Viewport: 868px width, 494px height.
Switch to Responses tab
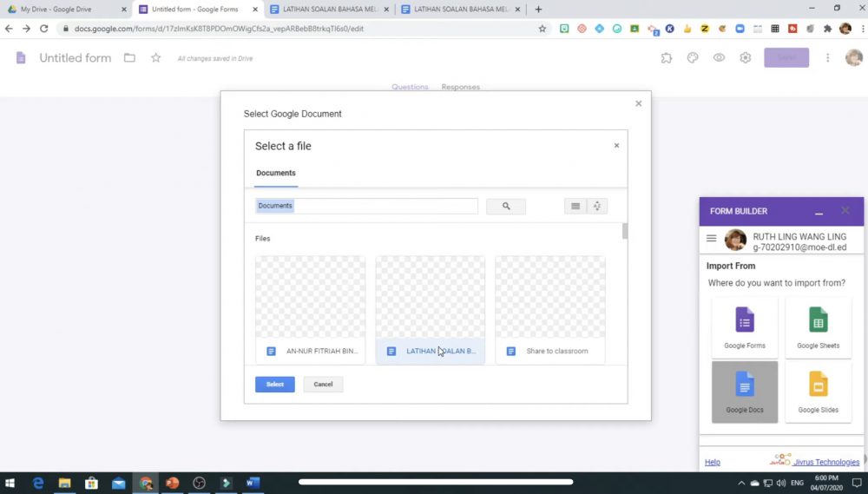pyautogui.click(x=461, y=87)
